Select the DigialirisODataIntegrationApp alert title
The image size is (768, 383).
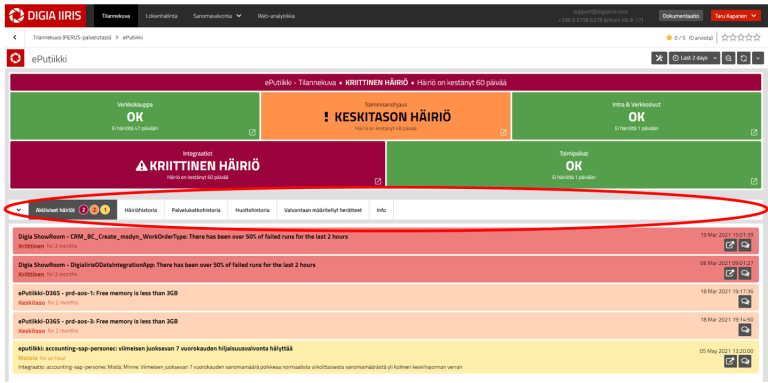pyautogui.click(x=167, y=265)
